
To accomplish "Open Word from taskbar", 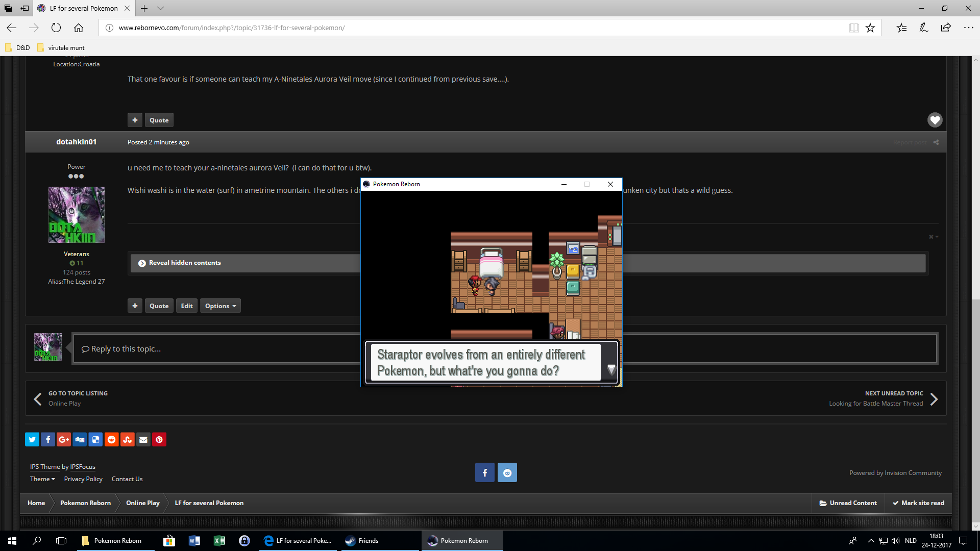I will pyautogui.click(x=194, y=541).
